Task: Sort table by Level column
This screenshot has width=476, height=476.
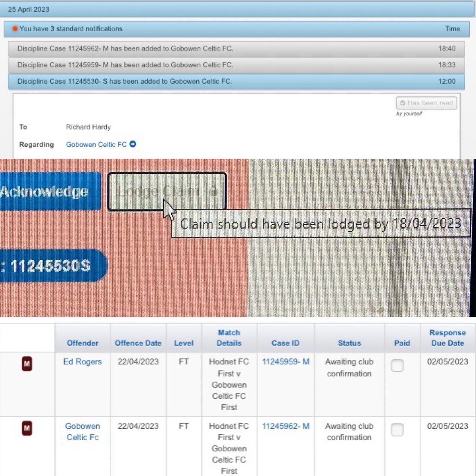Action: click(x=184, y=343)
